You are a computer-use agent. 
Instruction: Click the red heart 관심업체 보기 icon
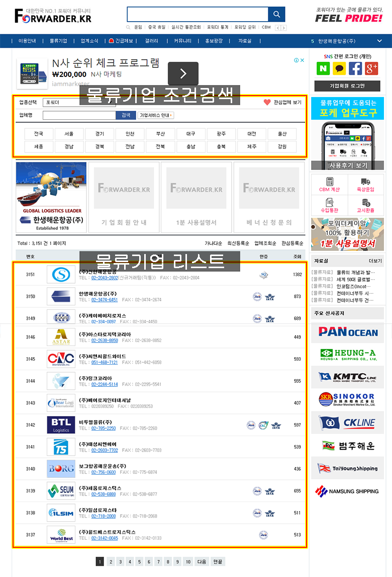coord(267,102)
